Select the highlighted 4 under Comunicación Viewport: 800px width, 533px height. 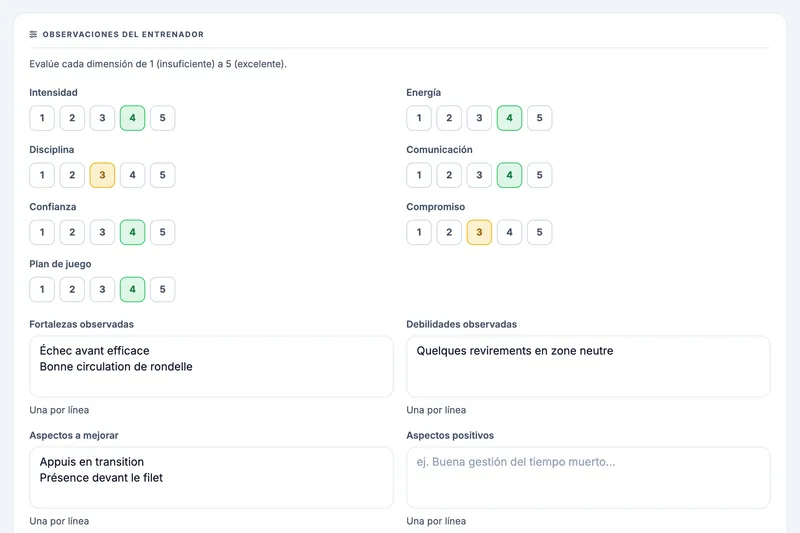point(509,175)
